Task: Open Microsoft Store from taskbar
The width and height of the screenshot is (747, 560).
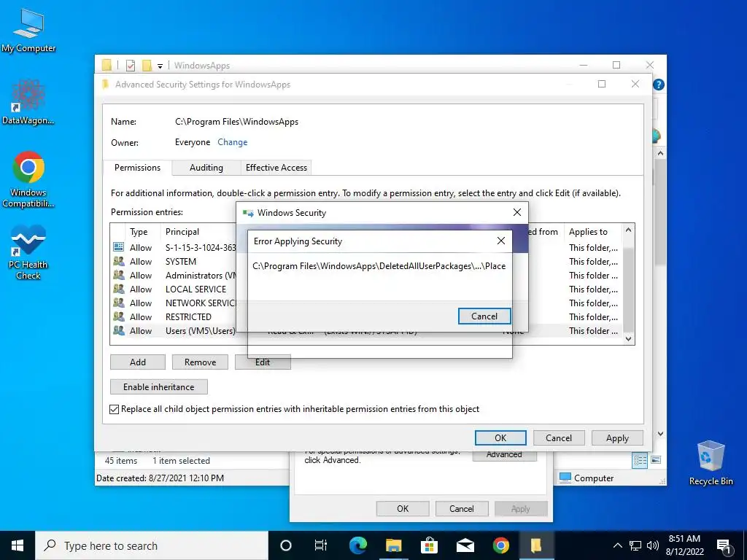Action: click(429, 545)
